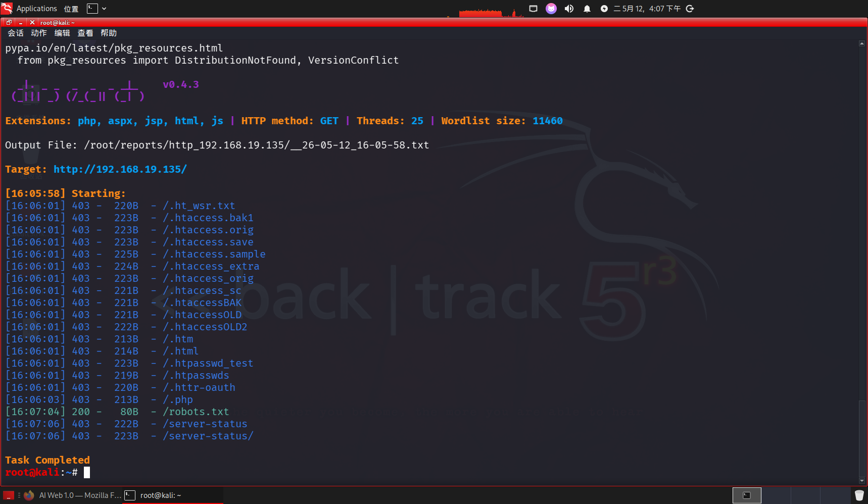Open the 动作 actions menu
This screenshot has width=868, height=504.
tap(39, 33)
